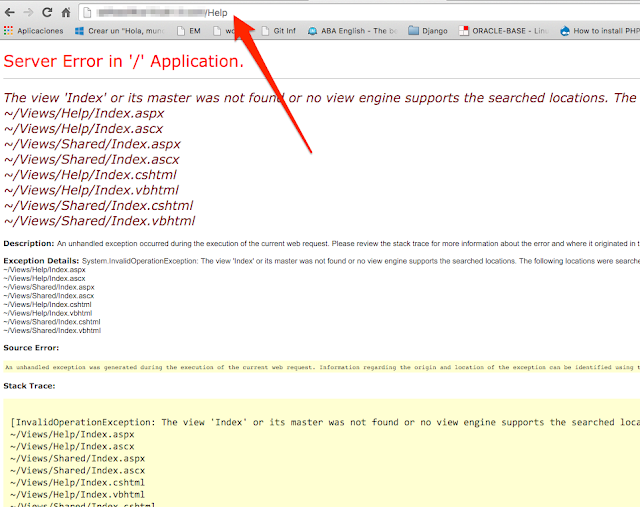
Task: Open the Crear un "Hola, mun bookmark
Action: pos(127,31)
